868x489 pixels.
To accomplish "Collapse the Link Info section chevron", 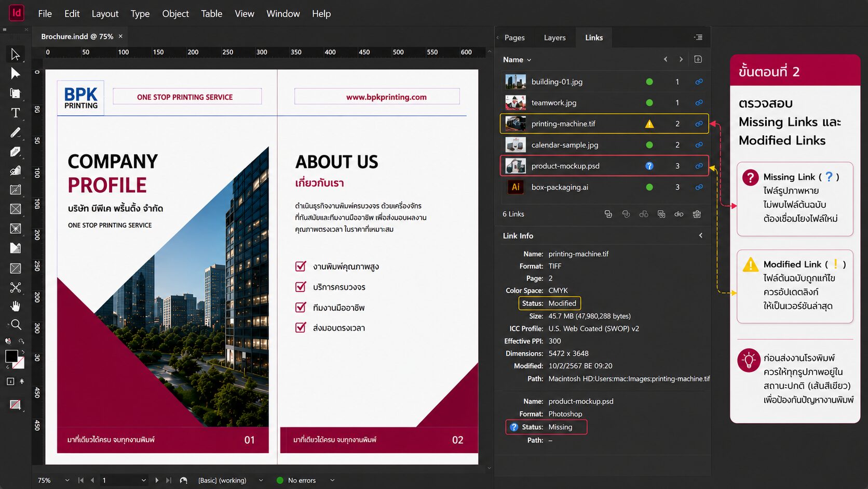I will point(700,235).
